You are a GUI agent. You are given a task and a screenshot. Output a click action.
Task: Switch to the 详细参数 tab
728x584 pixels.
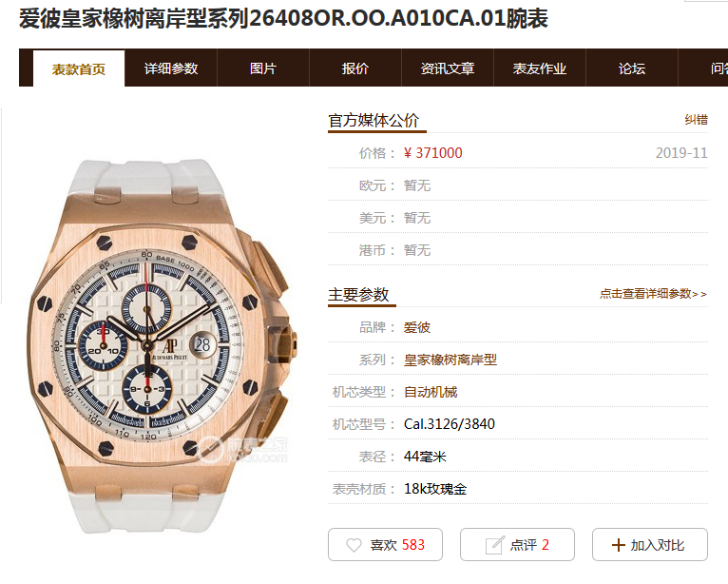click(x=171, y=68)
